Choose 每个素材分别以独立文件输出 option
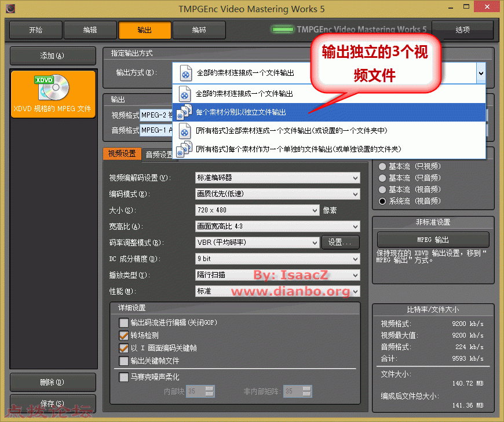The width and height of the screenshot is (504, 422). (329, 112)
